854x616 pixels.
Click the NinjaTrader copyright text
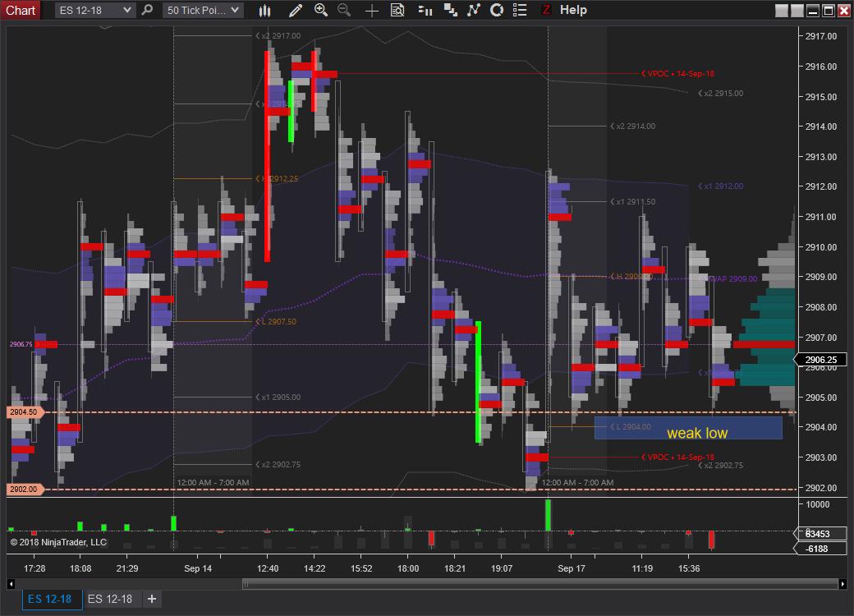[x=58, y=542]
